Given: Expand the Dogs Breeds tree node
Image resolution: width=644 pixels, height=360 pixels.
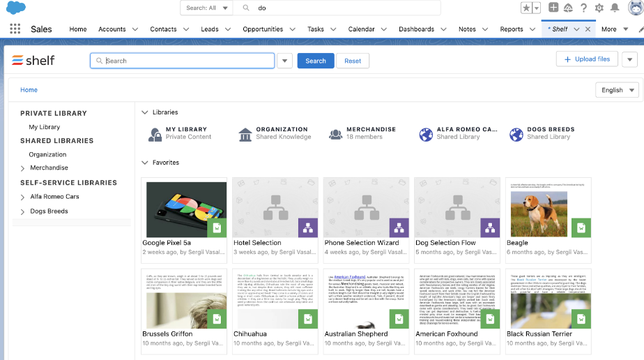Looking at the screenshot, I should (x=22, y=212).
